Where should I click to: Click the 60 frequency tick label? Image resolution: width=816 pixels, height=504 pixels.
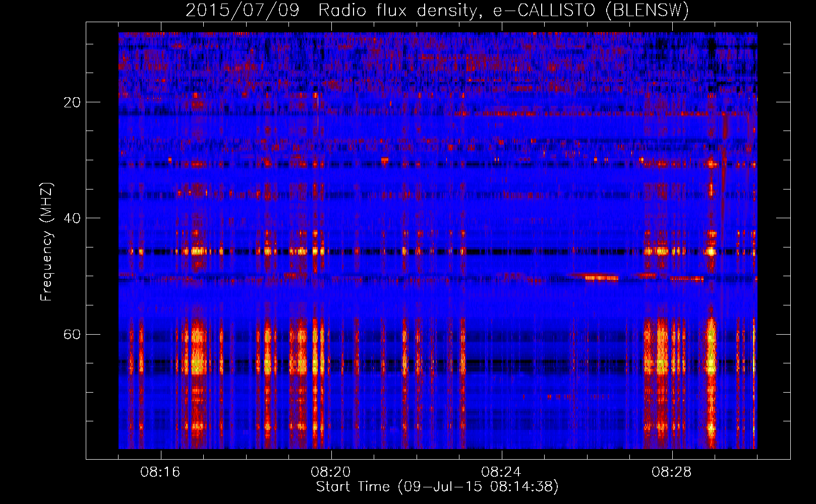[72, 334]
